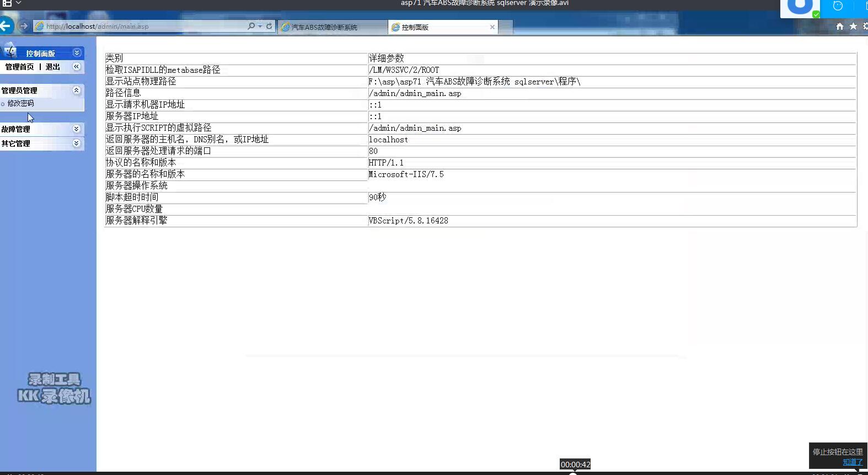Click the 显示执行SCRIPT的虚拟路径 row label
This screenshot has width=868, height=475.
click(158, 127)
